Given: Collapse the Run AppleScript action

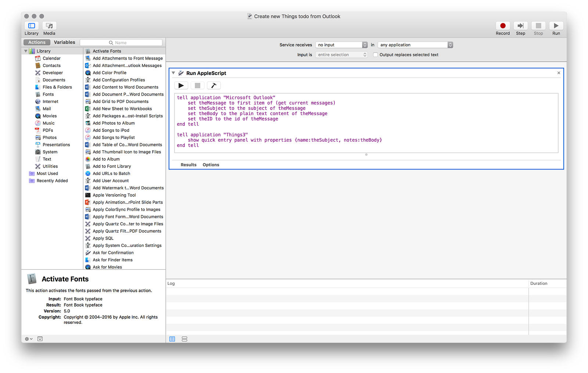Looking at the screenshot, I should pos(173,73).
